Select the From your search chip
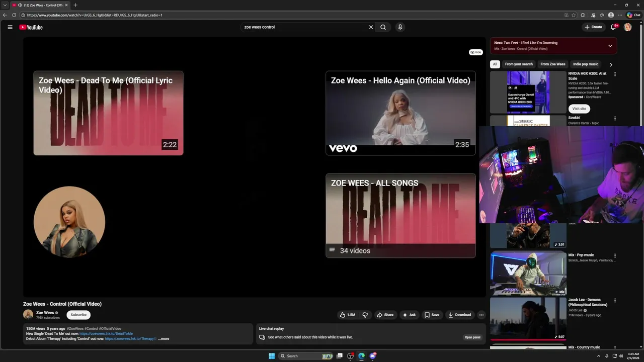Viewport: 644px width, 362px height. (519, 64)
